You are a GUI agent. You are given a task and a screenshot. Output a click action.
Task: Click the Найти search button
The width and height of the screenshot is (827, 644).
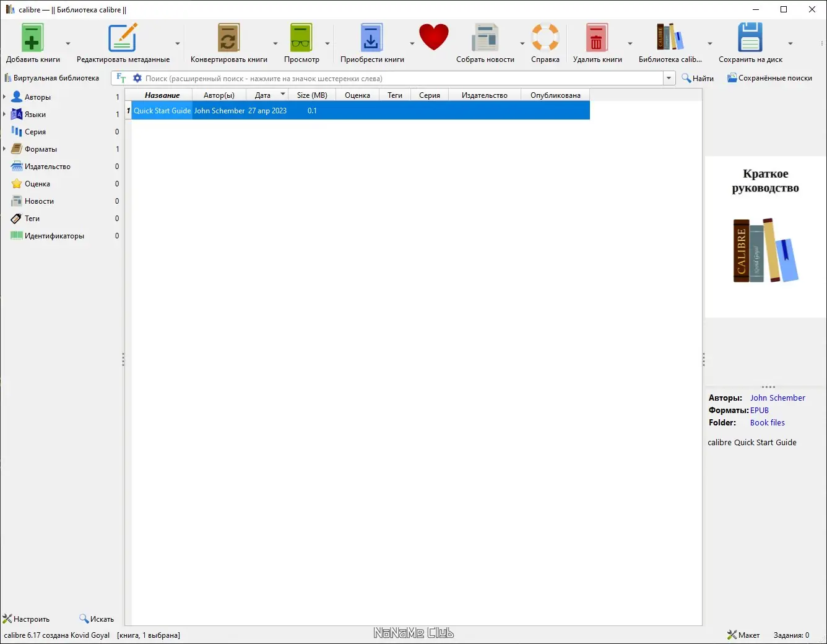tap(698, 78)
